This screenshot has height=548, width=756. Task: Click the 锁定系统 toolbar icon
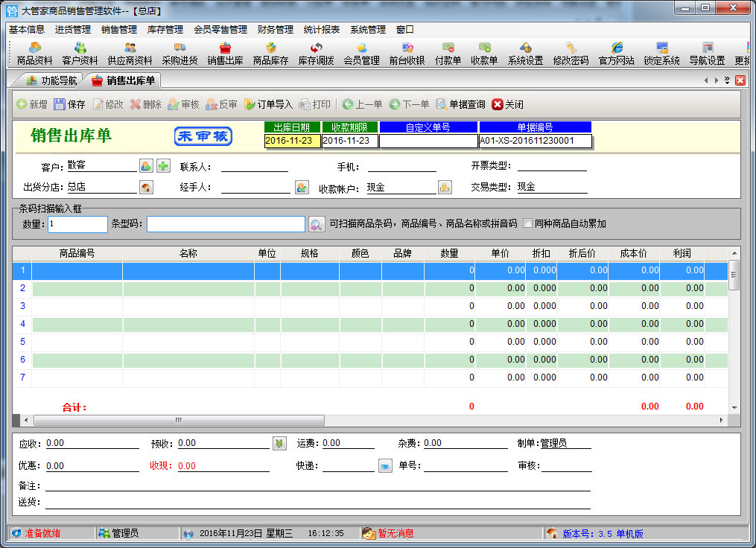[661, 54]
